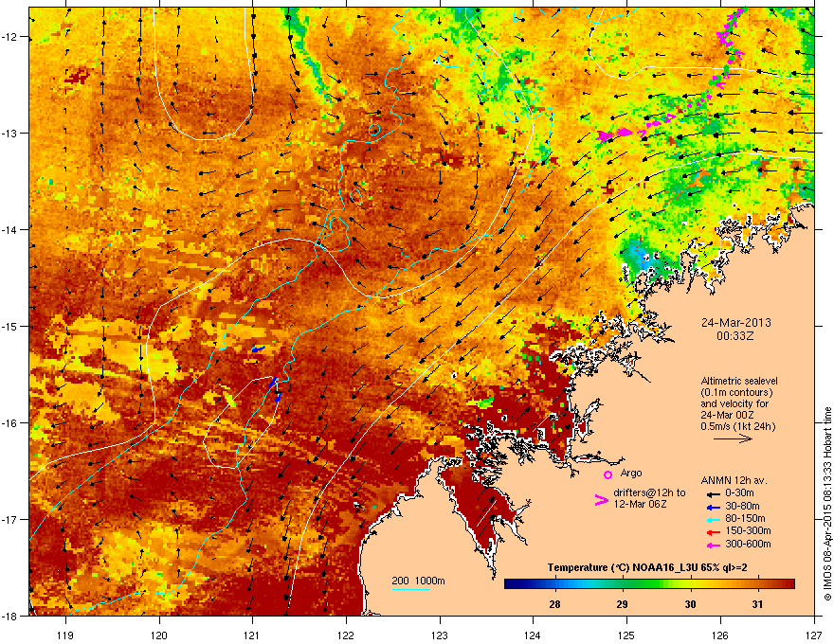Click the magenta drifters chevron legend symbol
Viewport: 834px width, 644px height.
(601, 500)
